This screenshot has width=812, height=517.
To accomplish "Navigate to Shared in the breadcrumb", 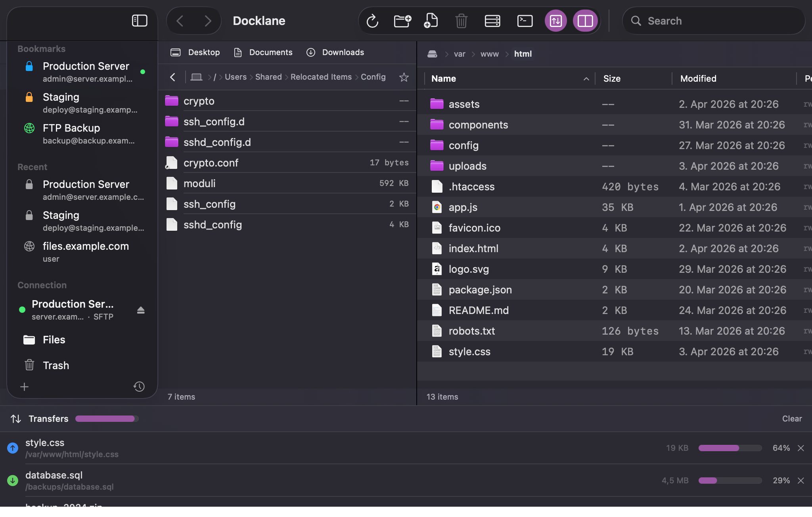I will tap(268, 77).
